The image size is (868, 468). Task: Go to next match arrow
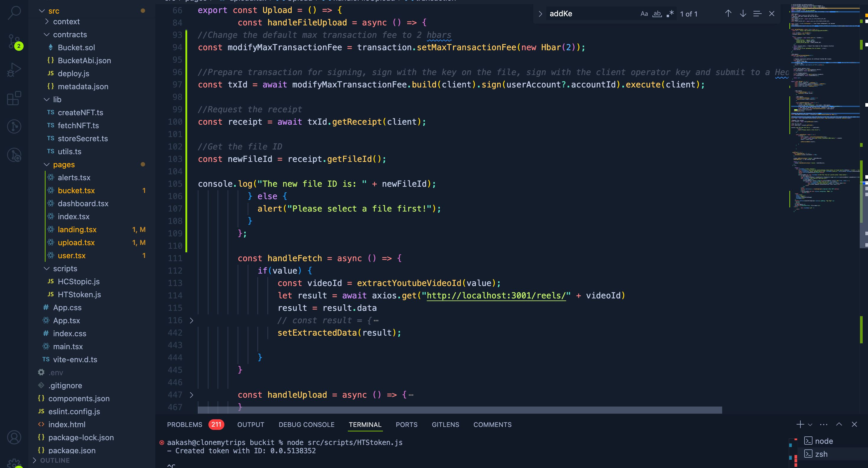tap(743, 14)
